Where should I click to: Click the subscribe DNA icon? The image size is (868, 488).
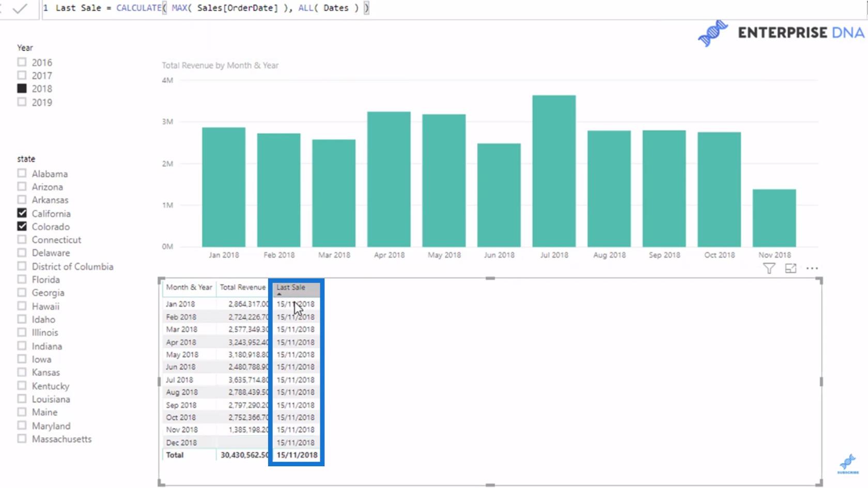[x=848, y=464]
